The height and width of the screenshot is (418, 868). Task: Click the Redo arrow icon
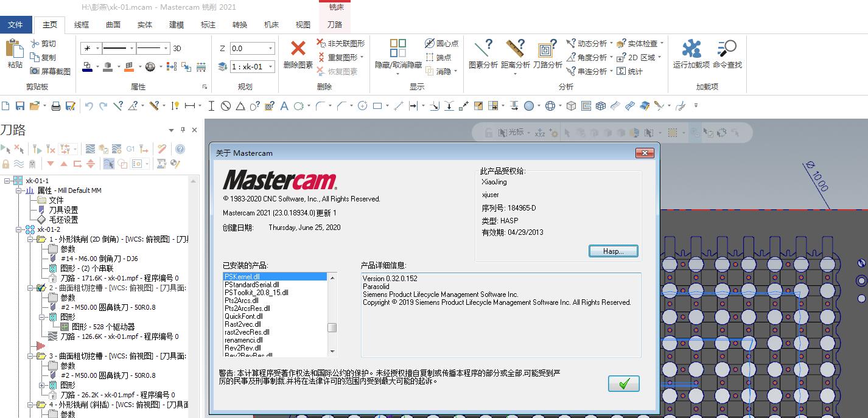[x=103, y=106]
